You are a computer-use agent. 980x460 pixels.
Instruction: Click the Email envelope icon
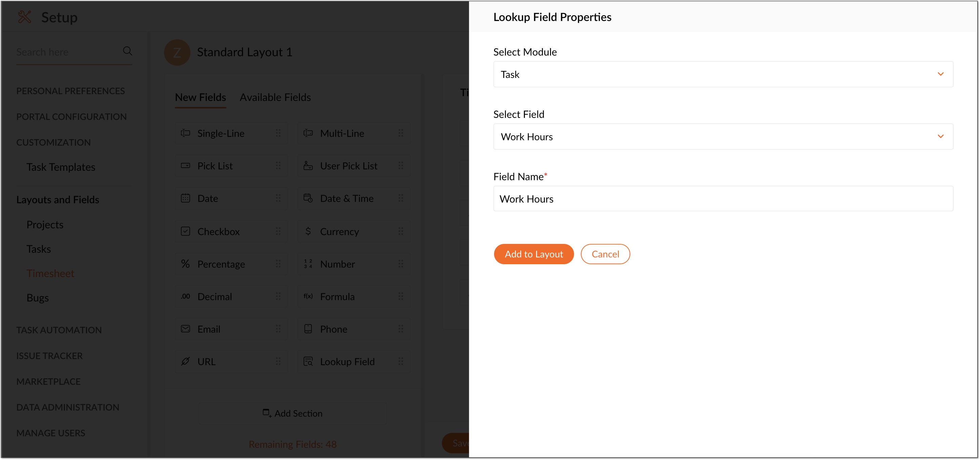pos(185,329)
